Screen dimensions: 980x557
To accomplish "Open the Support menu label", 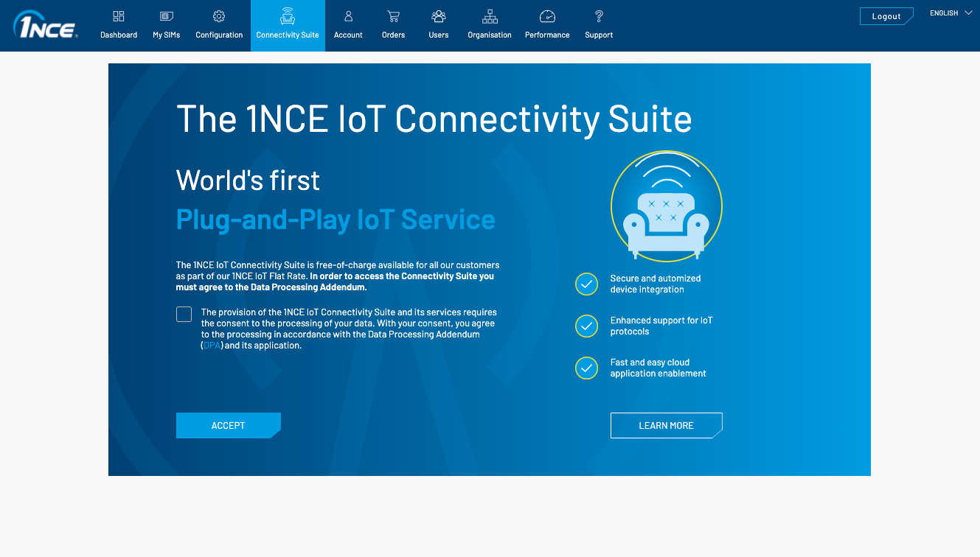I will [x=599, y=35].
